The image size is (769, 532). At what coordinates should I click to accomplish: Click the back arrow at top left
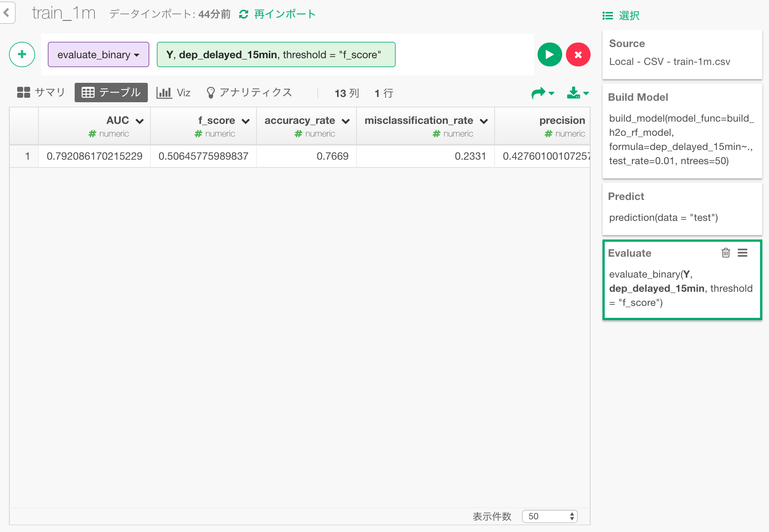[x=6, y=13]
